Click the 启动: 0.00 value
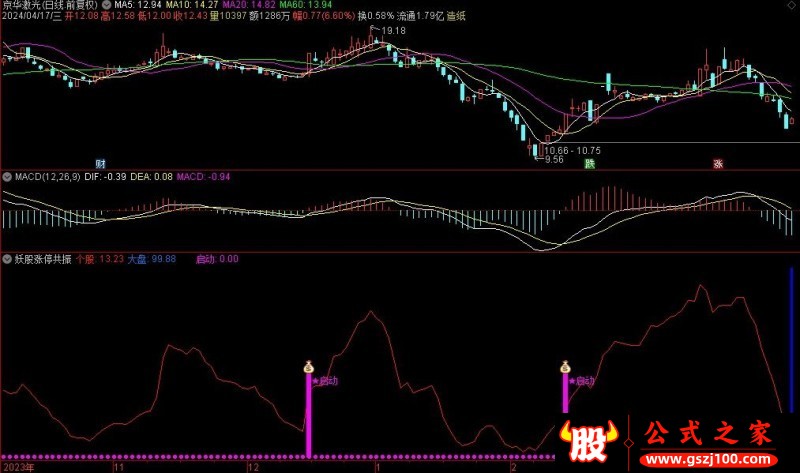Viewport: 800px width, 473px height. (x=217, y=259)
